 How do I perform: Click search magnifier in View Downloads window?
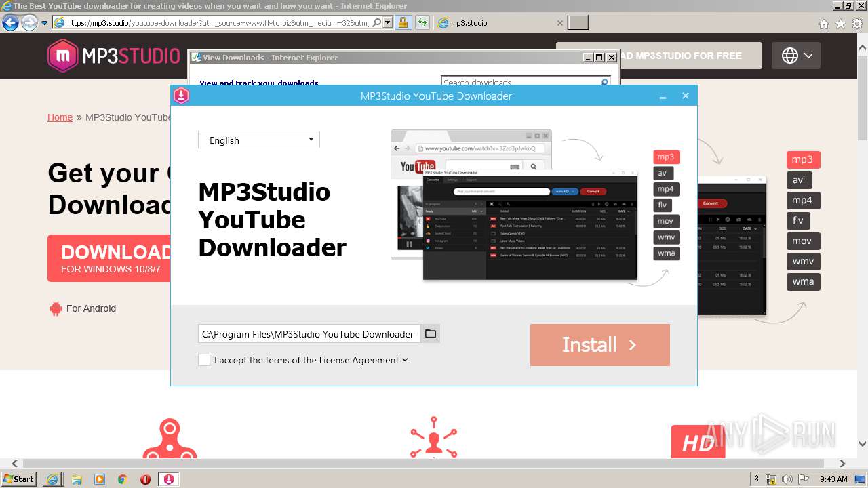click(x=604, y=82)
